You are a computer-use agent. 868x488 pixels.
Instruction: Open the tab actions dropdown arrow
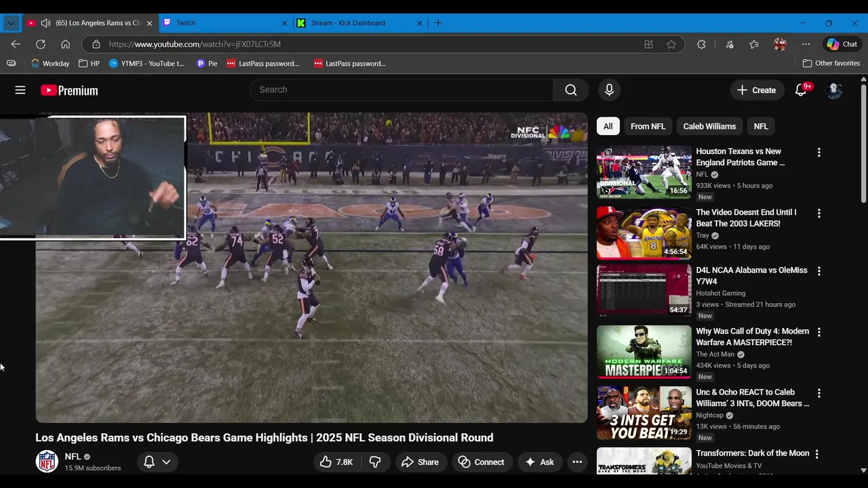coord(11,23)
